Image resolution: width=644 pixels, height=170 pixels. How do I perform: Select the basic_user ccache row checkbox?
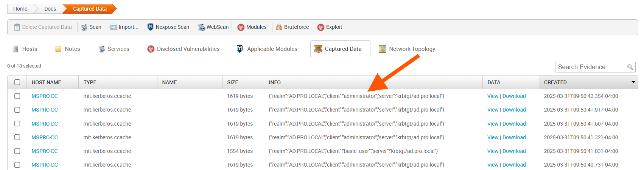click(17, 151)
